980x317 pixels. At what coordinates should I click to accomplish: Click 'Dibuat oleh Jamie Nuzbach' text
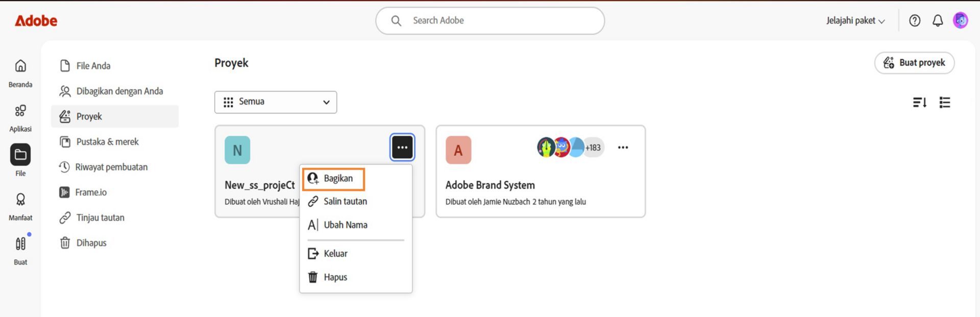tap(487, 202)
